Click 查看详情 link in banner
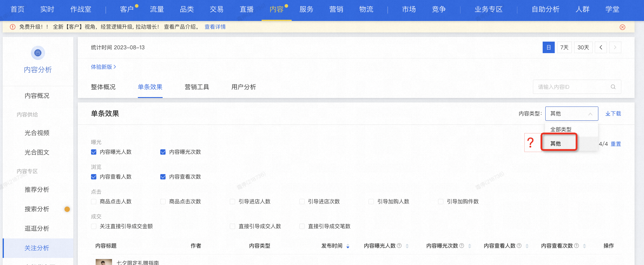The image size is (644, 265). tap(215, 27)
